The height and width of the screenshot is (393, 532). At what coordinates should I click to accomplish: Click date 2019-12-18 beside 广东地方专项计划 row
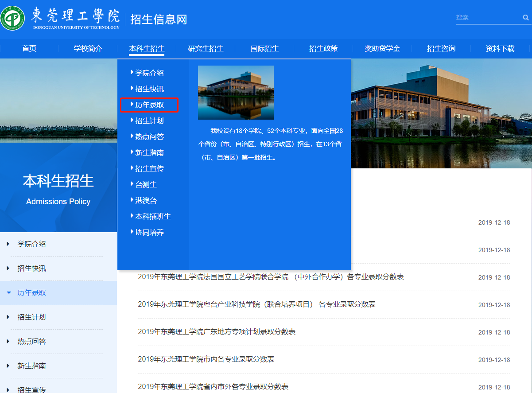click(x=494, y=332)
